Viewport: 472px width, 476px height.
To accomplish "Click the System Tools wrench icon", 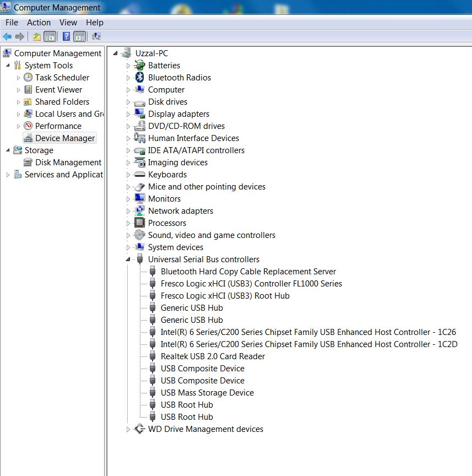I will [x=18, y=65].
